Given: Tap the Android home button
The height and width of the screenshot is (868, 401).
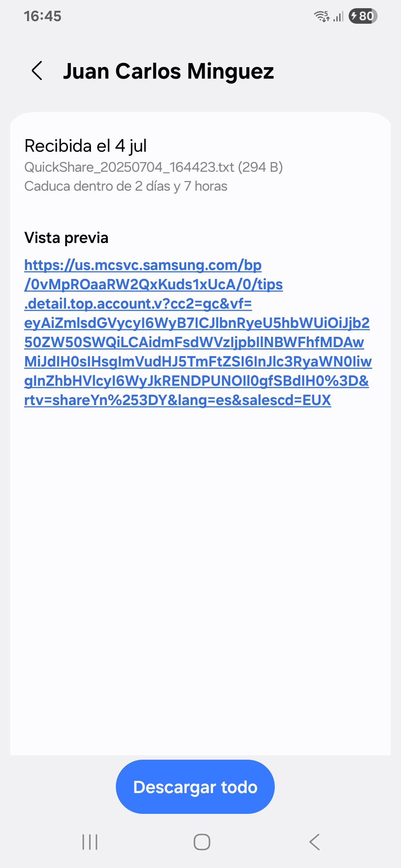Looking at the screenshot, I should click(202, 842).
